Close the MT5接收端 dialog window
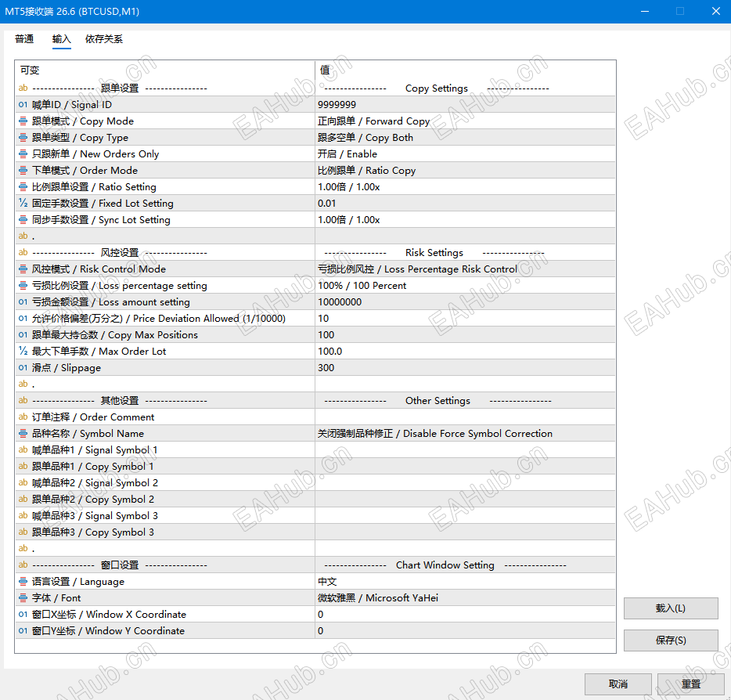This screenshot has height=700, width=731. coord(716,11)
